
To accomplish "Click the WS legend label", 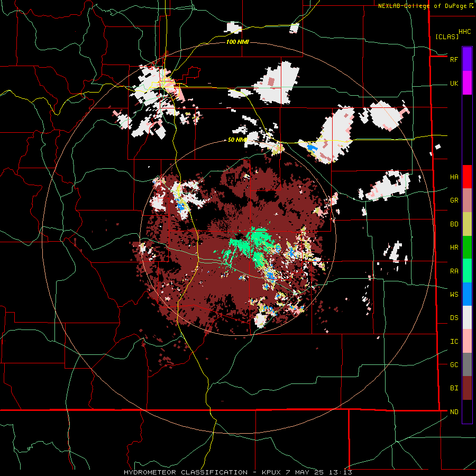I will pyautogui.click(x=454, y=294).
